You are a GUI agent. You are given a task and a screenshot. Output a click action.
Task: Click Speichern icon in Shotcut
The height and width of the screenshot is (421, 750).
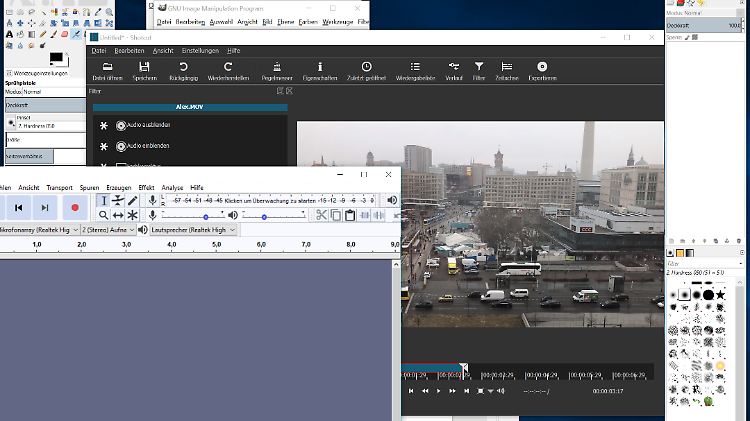click(144, 69)
